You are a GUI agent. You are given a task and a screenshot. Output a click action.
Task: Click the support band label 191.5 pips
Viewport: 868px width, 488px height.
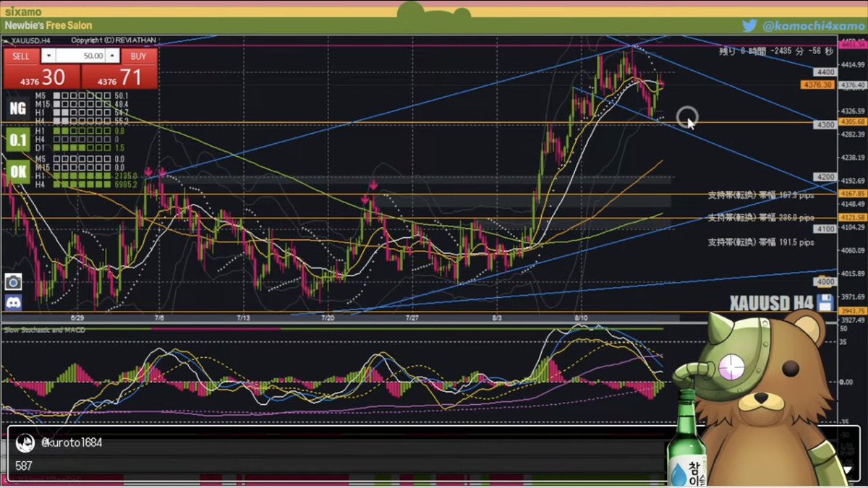761,242
